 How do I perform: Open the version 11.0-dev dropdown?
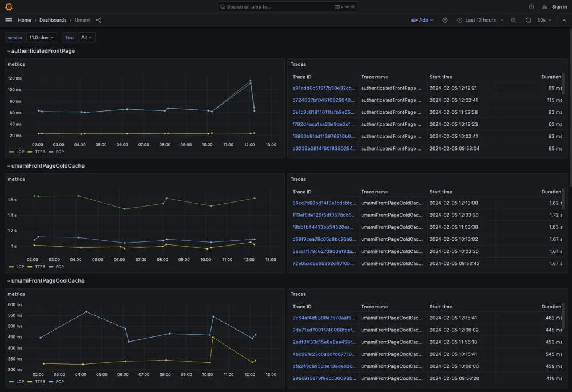(x=42, y=38)
